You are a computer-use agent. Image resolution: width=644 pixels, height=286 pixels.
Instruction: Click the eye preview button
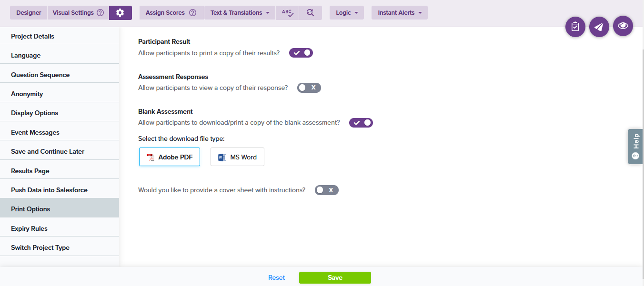(623, 26)
